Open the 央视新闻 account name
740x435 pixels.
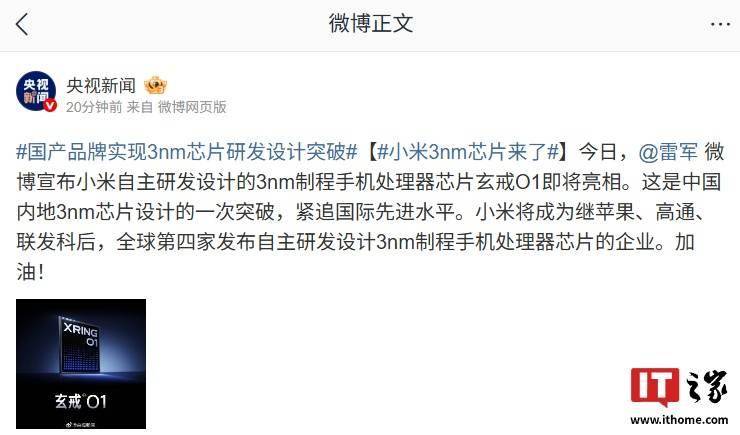click(x=101, y=85)
